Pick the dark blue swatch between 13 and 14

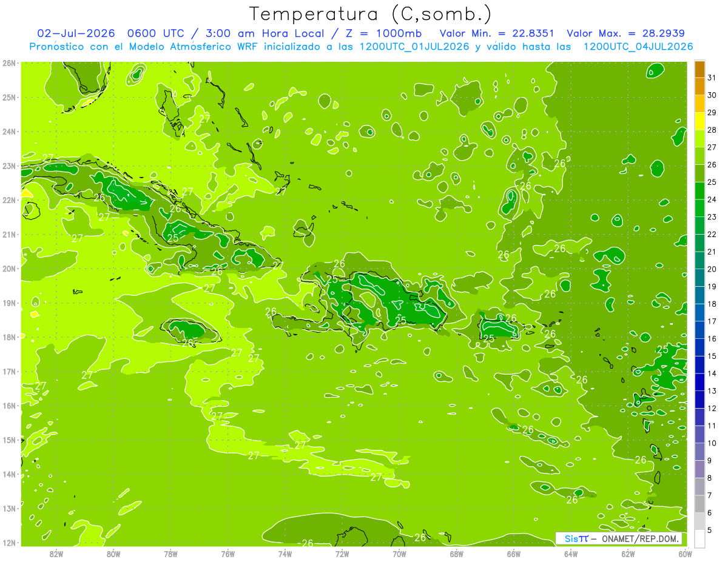(699, 382)
